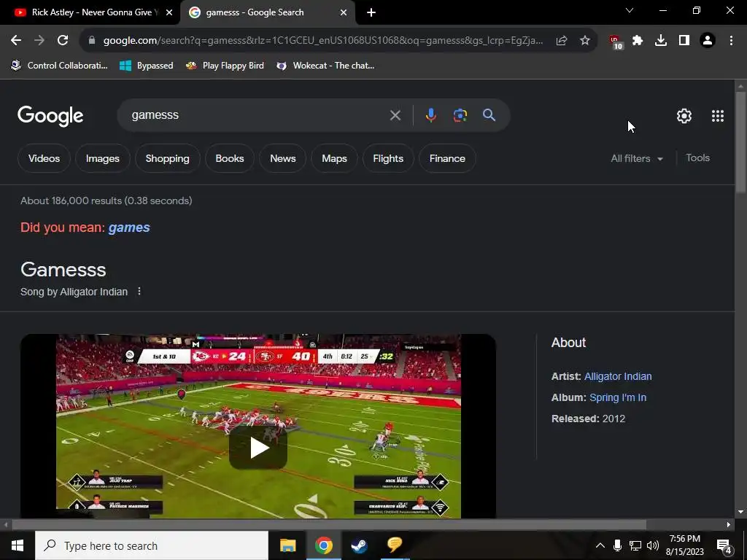Click the suggested spelling 'games'
747x560 pixels.
129,227
